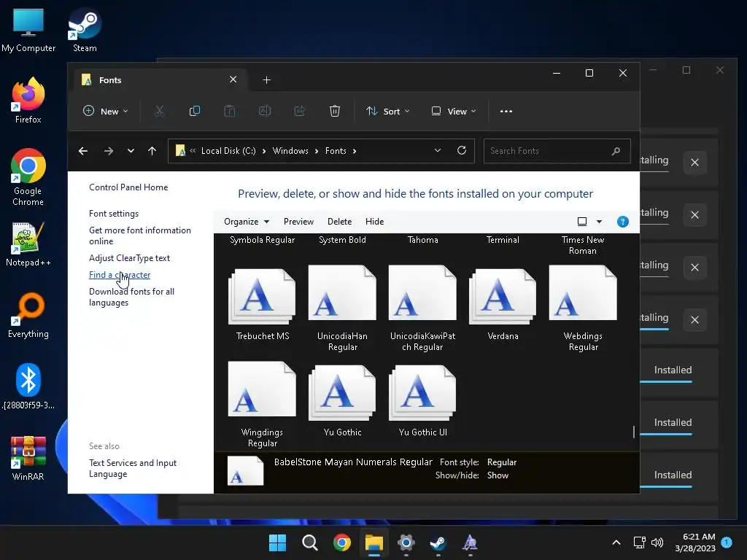Open Windows Start button on taskbar

pos(278,542)
